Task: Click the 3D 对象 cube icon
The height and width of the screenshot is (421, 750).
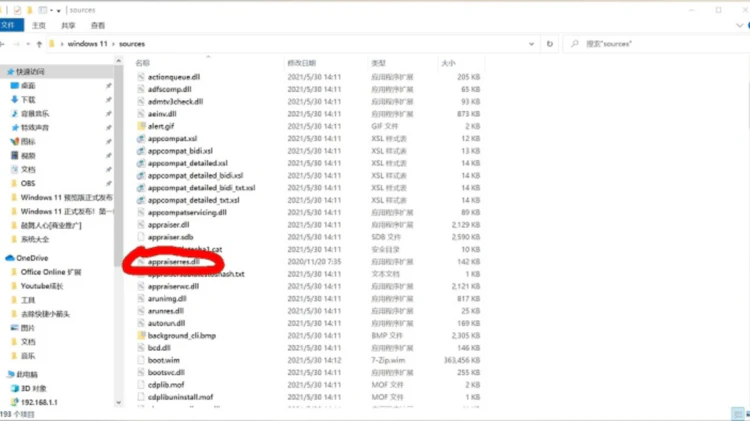Action: [15, 388]
